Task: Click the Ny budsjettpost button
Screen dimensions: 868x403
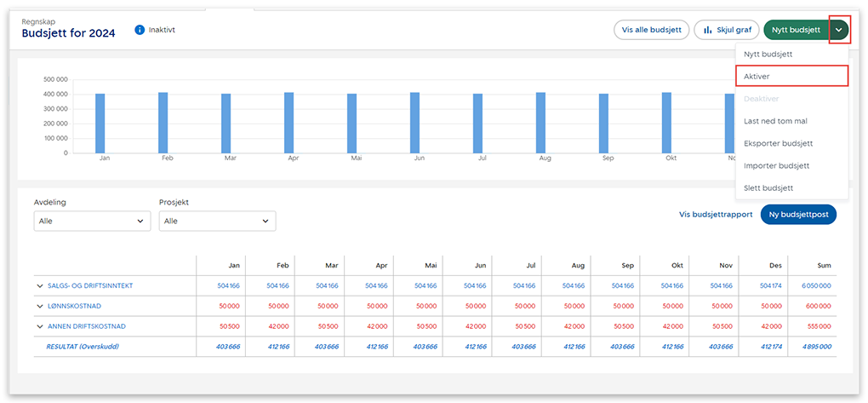Action: point(798,215)
